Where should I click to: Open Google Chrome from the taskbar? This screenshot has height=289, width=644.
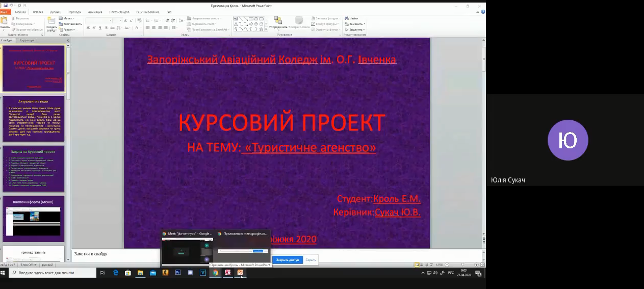(x=215, y=273)
